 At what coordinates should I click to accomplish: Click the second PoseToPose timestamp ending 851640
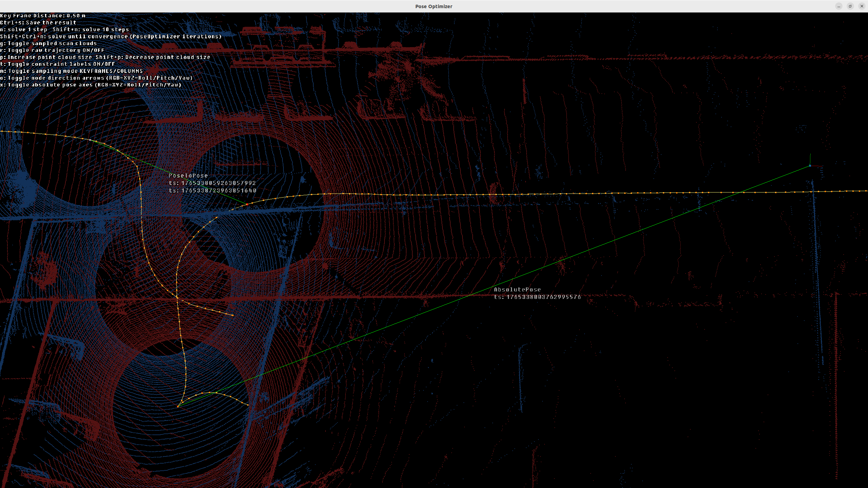click(x=212, y=190)
